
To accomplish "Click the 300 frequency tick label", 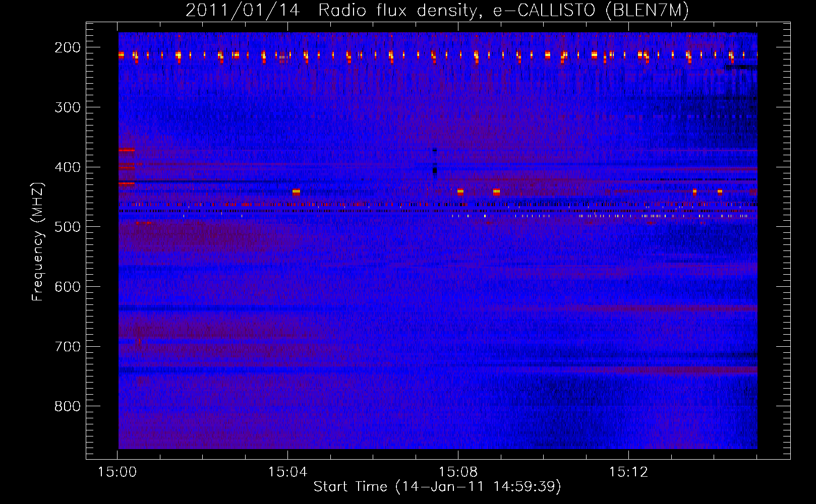I will point(68,107).
